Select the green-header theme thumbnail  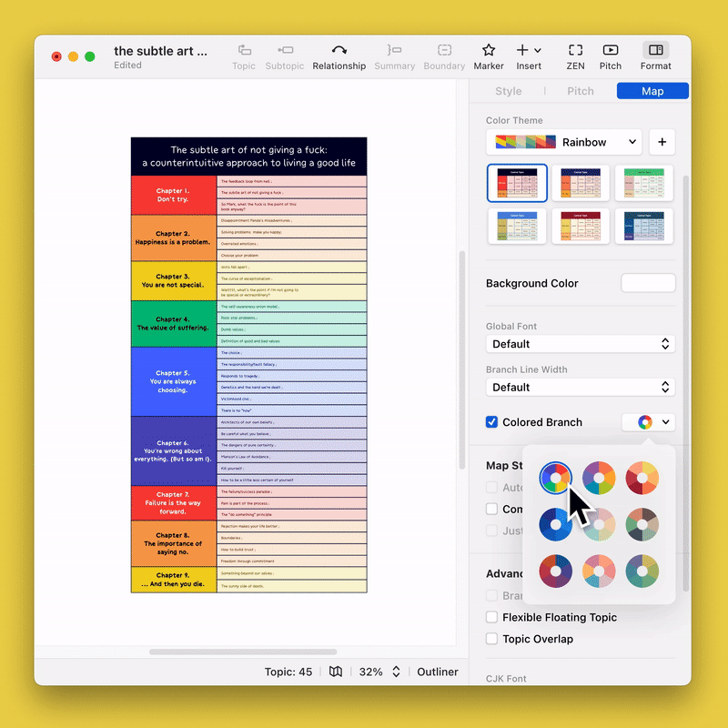[x=644, y=183]
